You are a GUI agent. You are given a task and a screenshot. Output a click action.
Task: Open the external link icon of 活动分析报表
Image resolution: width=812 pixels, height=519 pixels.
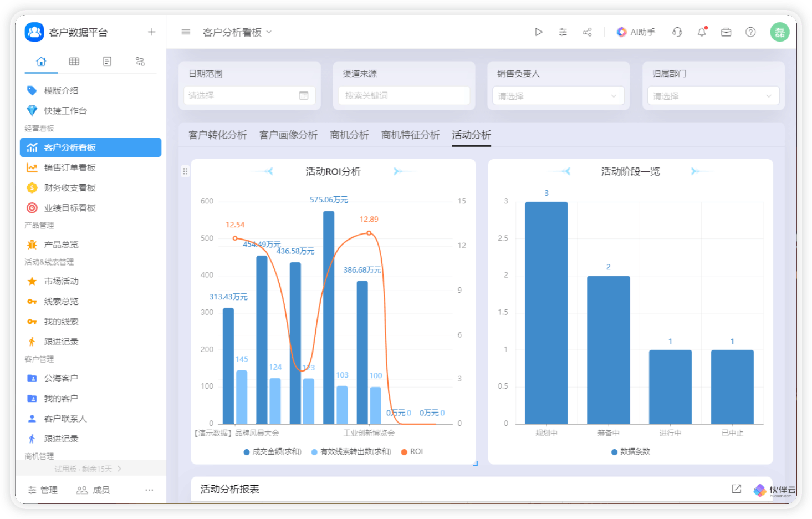736,489
